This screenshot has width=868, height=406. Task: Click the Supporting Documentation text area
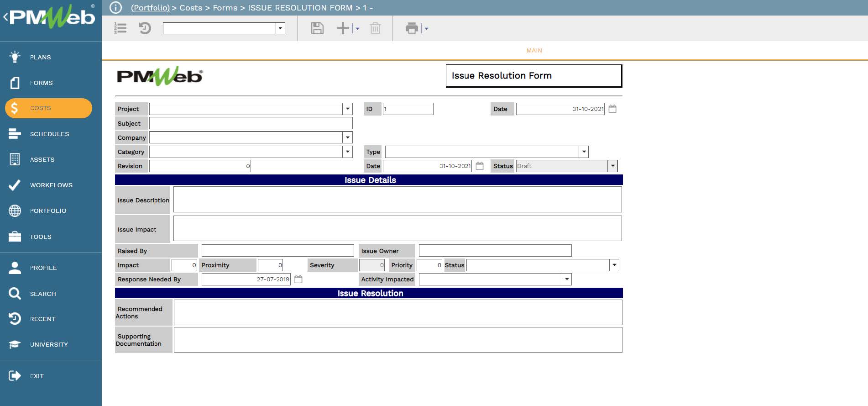point(398,340)
